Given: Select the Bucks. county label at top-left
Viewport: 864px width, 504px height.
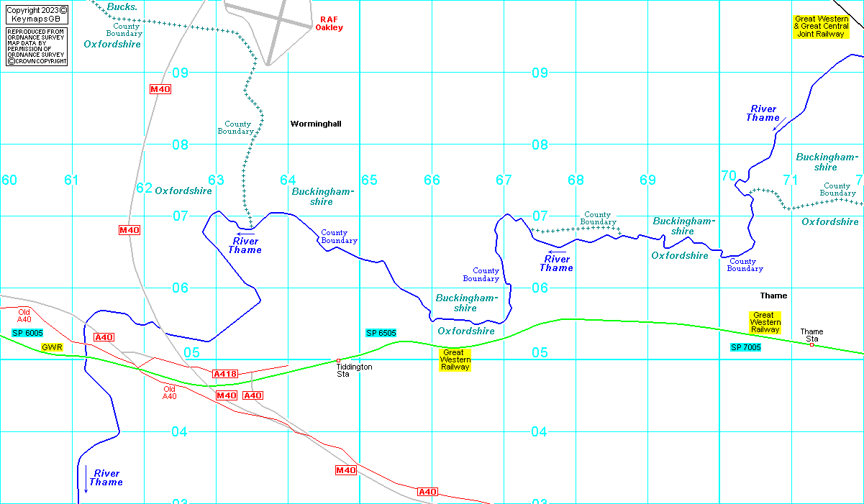Looking at the screenshot, I should point(121,6).
